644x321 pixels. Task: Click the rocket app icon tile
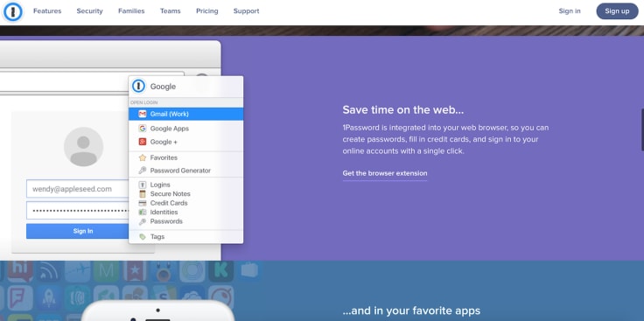click(48, 298)
